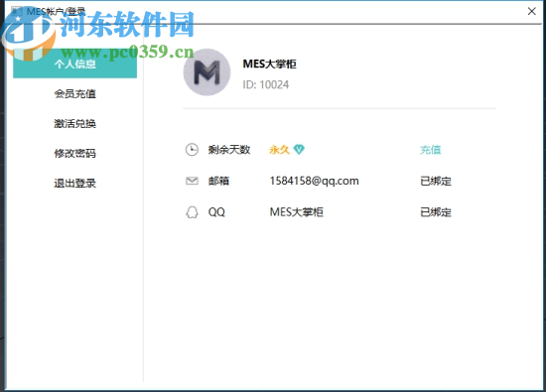
Task: Switch to 激活兑换 tab
Action: click(x=74, y=124)
